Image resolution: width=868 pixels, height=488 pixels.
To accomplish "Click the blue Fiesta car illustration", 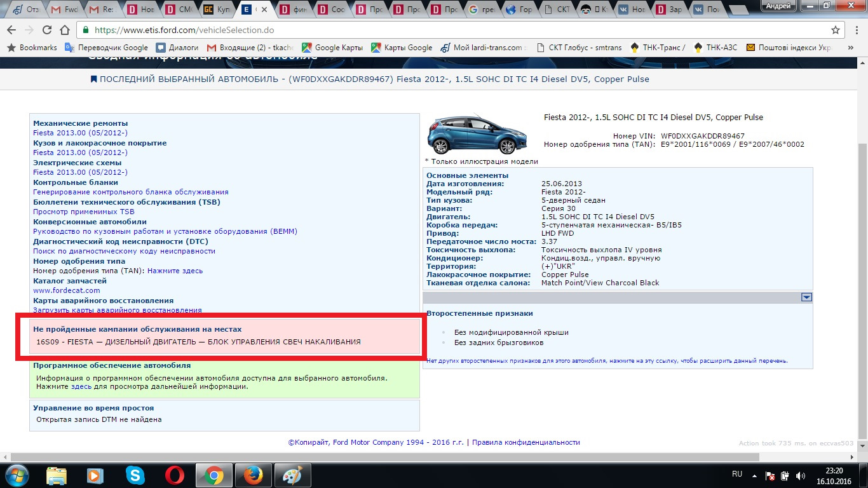I will pos(478,133).
